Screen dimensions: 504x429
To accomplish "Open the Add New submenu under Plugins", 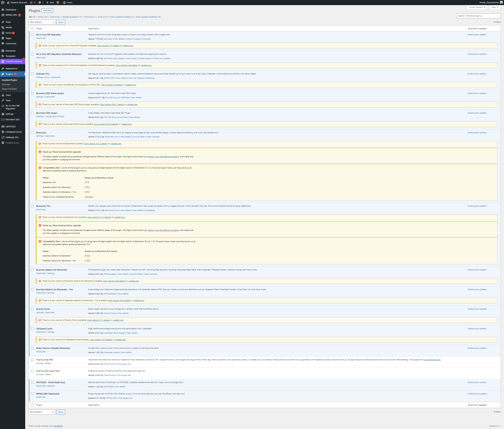I will 6,84.
